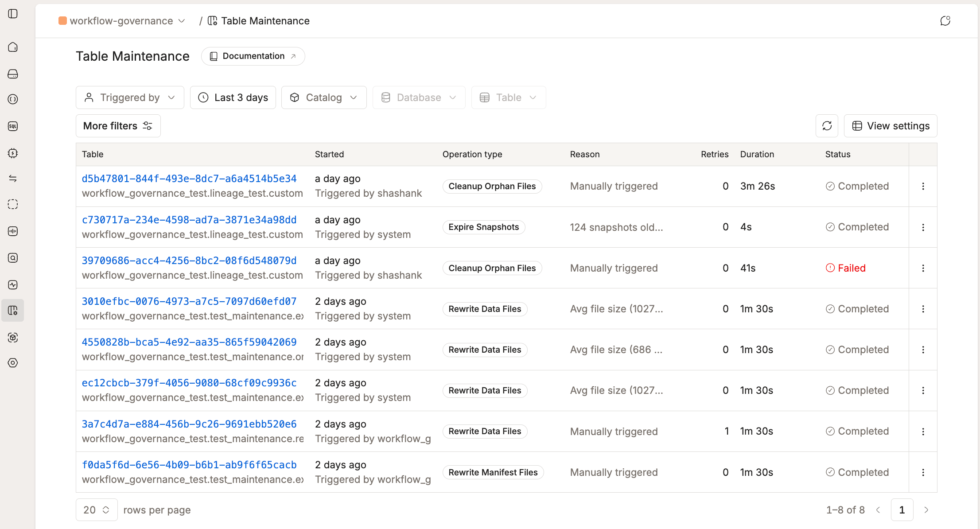The height and width of the screenshot is (529, 980).
Task: Open the storage drive sidebar icon
Action: tap(13, 74)
